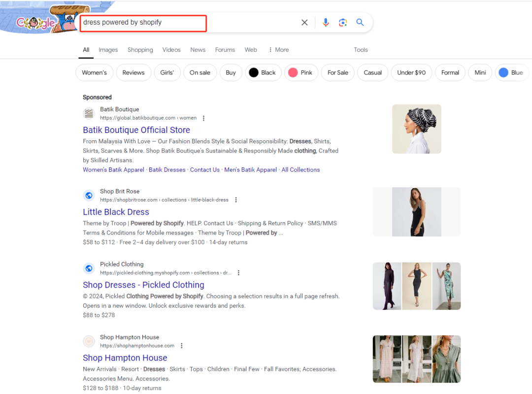Screen dimensions: 532x394
Task: Click the Pickled Clothing globe favicon
Action: coord(89,268)
